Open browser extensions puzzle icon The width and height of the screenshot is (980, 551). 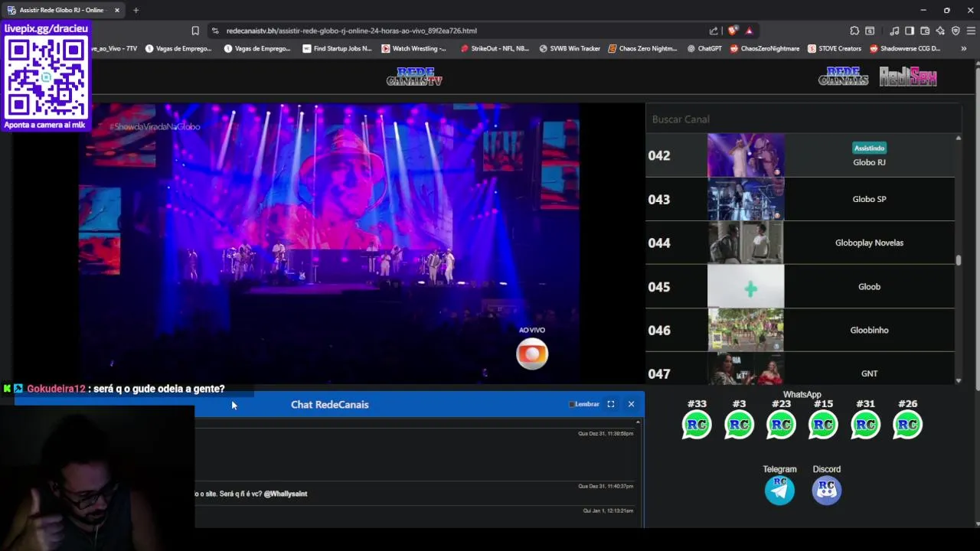point(854,31)
